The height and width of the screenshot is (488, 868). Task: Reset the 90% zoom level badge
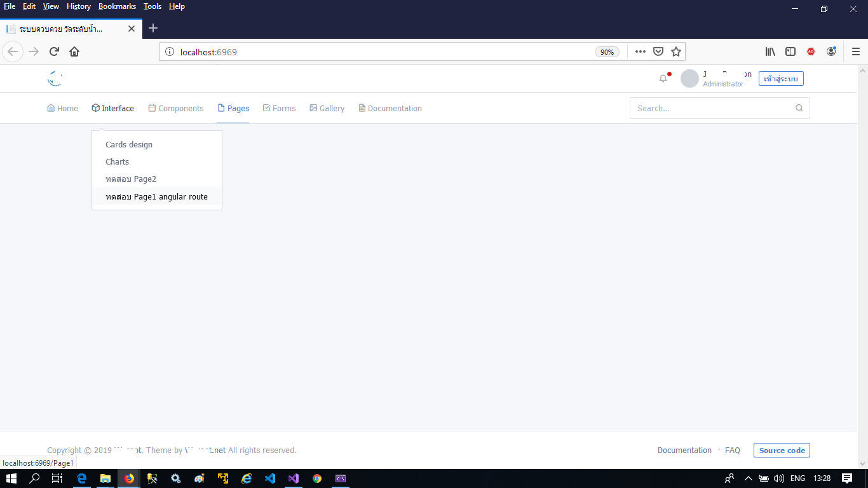pos(607,52)
